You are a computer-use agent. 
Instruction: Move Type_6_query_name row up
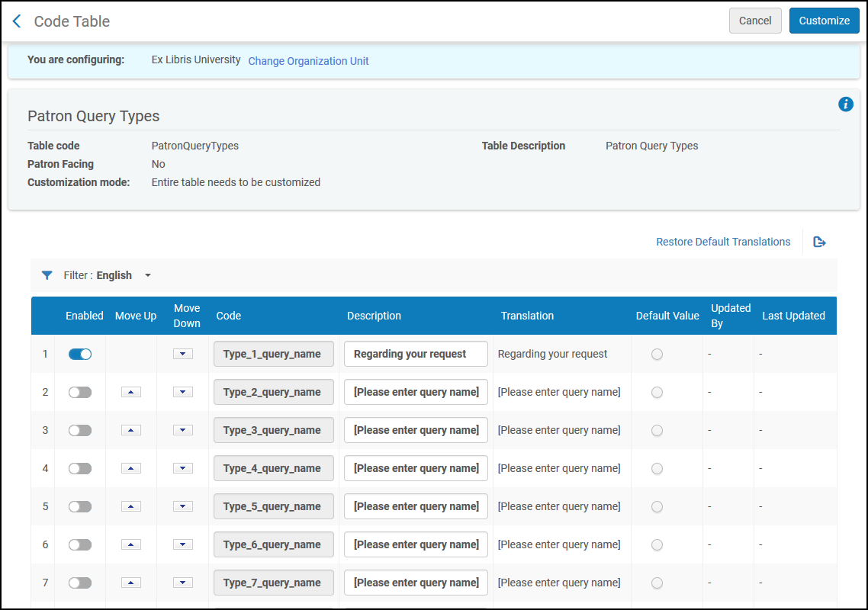tap(131, 544)
